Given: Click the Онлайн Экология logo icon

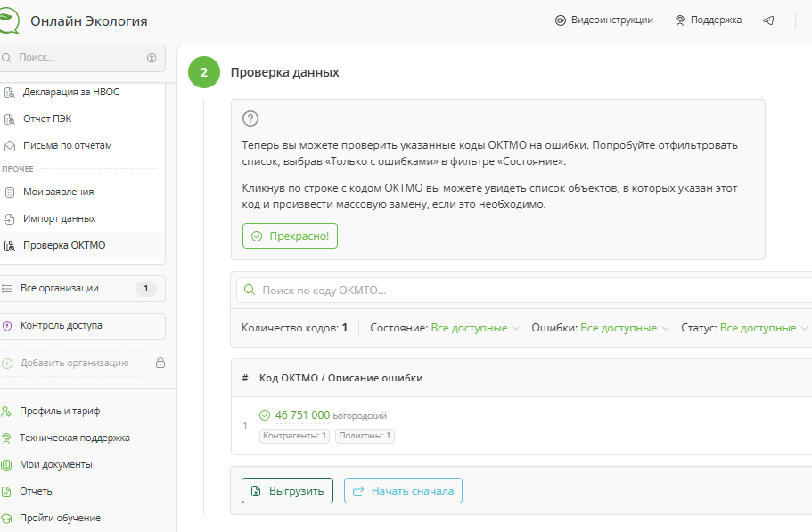Looking at the screenshot, I should click(9, 20).
